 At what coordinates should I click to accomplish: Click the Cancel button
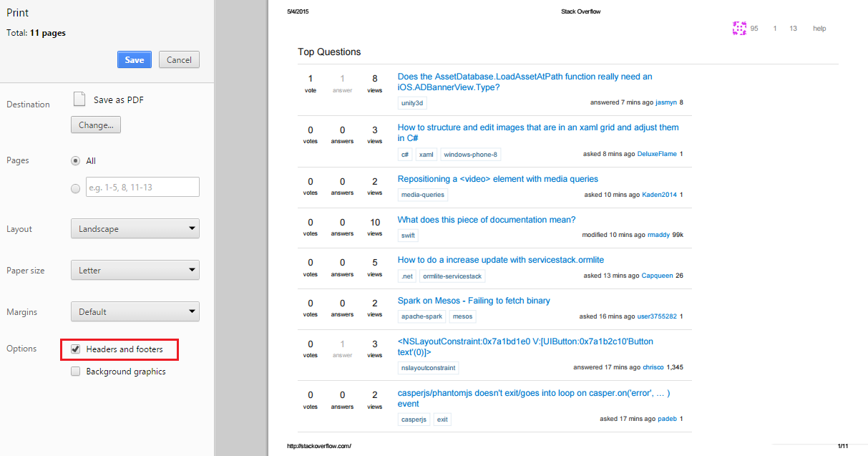tap(178, 59)
